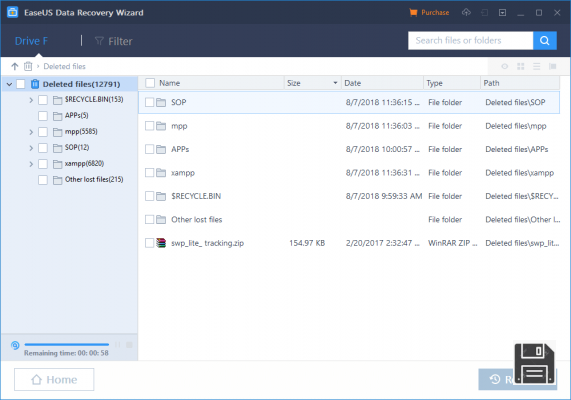Viewport: 571px width, 400px height.
Task: Switch to preview eye view
Action: coord(504,66)
